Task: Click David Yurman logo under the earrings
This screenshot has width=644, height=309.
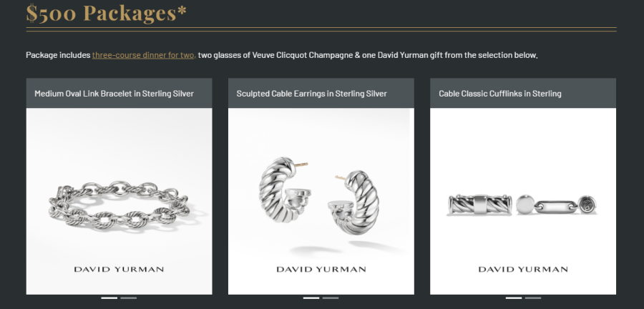Action: point(321,270)
